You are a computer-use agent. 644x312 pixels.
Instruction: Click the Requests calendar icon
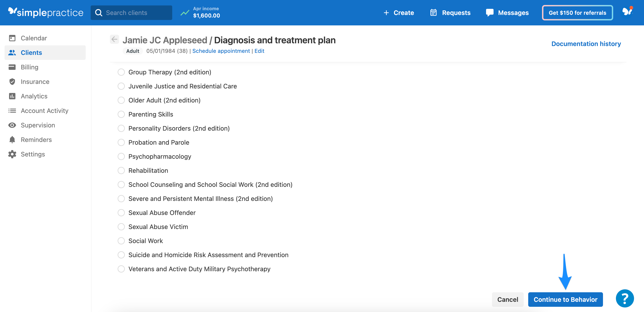click(433, 12)
